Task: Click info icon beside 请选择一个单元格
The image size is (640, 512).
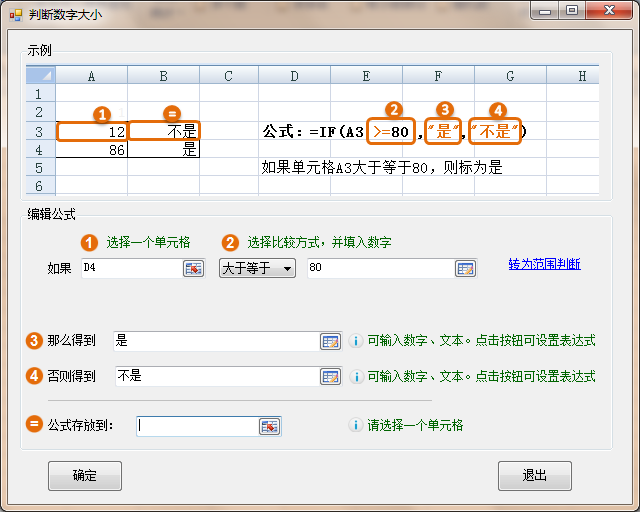Action: pos(355,425)
